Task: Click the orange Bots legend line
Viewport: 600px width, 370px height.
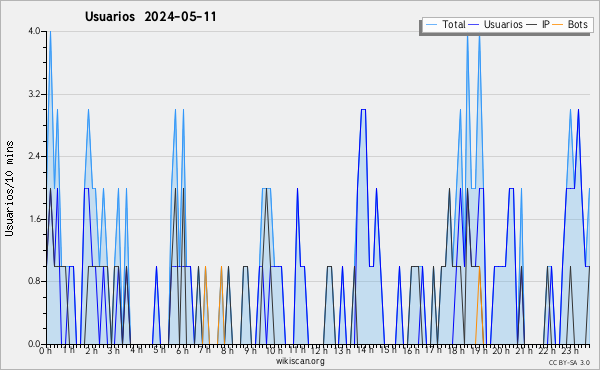Action: pyautogui.click(x=558, y=25)
